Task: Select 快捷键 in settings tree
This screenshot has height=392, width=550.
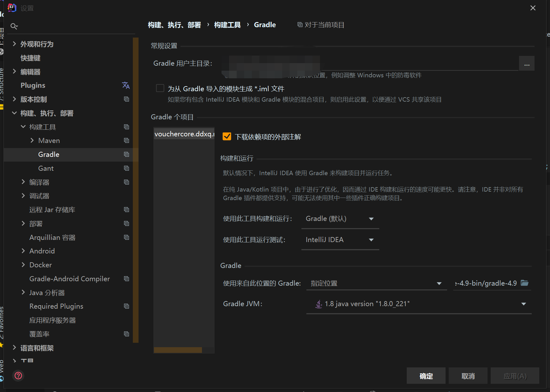Action: point(30,58)
